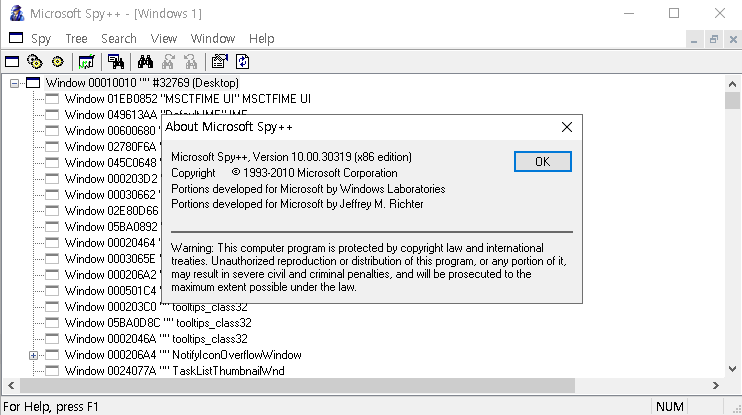Open the Window menu
Screen dimensions: 742x415
tap(213, 38)
